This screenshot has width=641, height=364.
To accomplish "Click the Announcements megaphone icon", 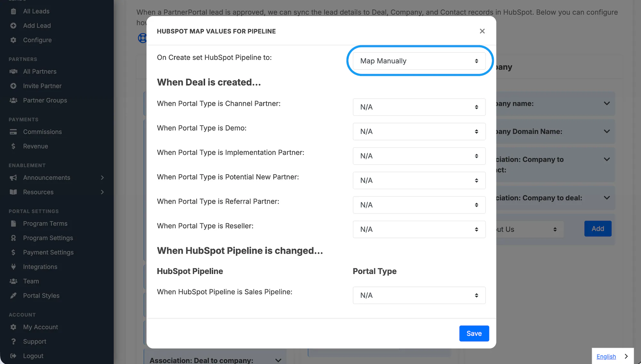I will (13, 178).
